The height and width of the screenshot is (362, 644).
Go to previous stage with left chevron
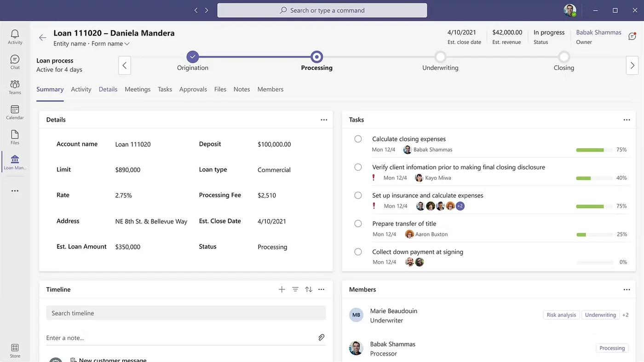click(x=125, y=65)
